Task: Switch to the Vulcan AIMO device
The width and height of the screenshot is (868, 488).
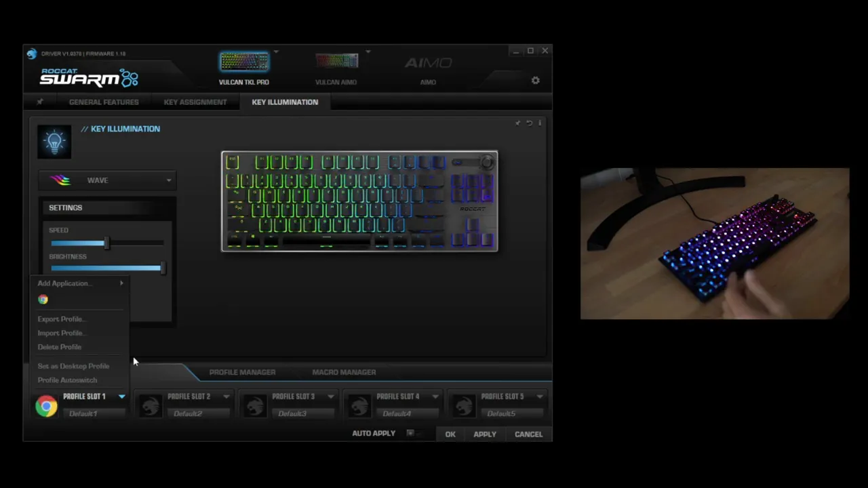Action: [x=336, y=62]
